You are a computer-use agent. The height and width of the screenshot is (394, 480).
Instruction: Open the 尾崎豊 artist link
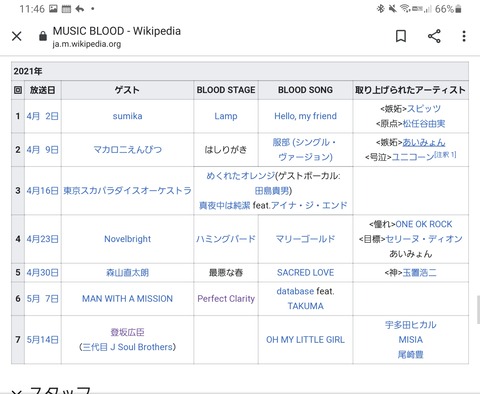411,354
